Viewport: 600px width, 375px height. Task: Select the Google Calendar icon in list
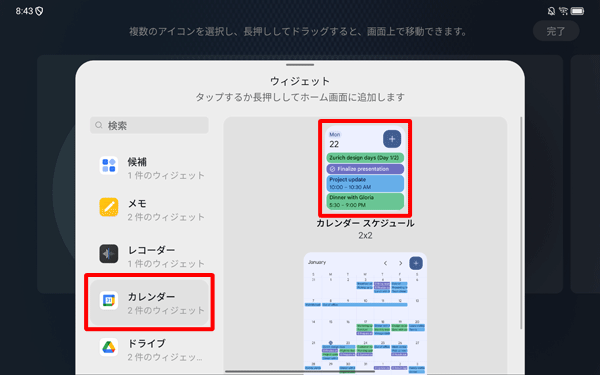click(109, 300)
